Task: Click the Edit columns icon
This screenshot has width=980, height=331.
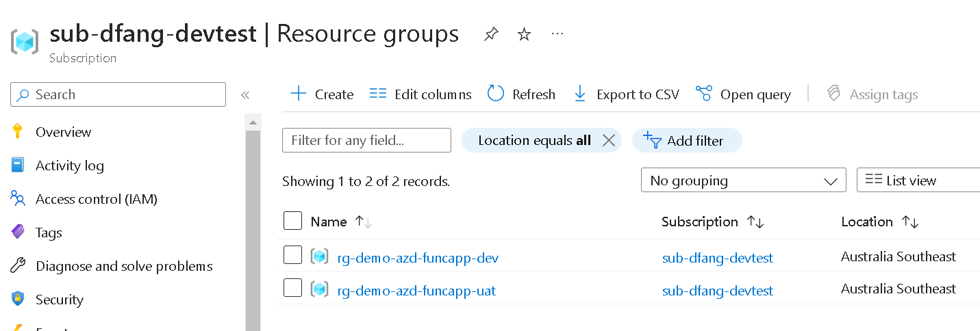Action: pos(378,94)
